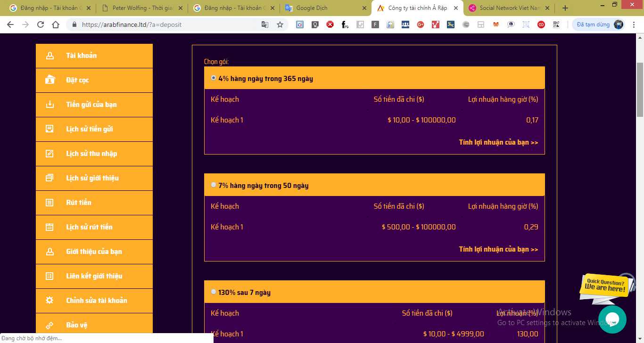Screen dimensions: 644x343
Task: Open a new browser tab
Action: [565, 8]
